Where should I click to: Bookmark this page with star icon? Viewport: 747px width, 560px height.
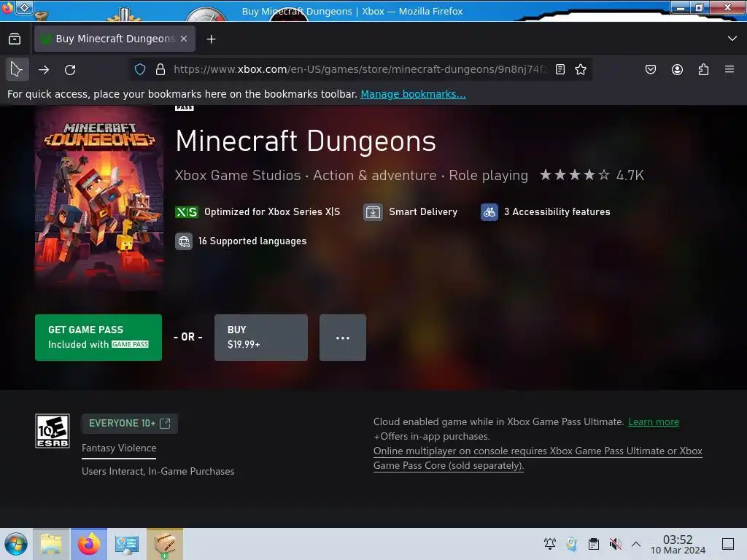click(x=580, y=69)
